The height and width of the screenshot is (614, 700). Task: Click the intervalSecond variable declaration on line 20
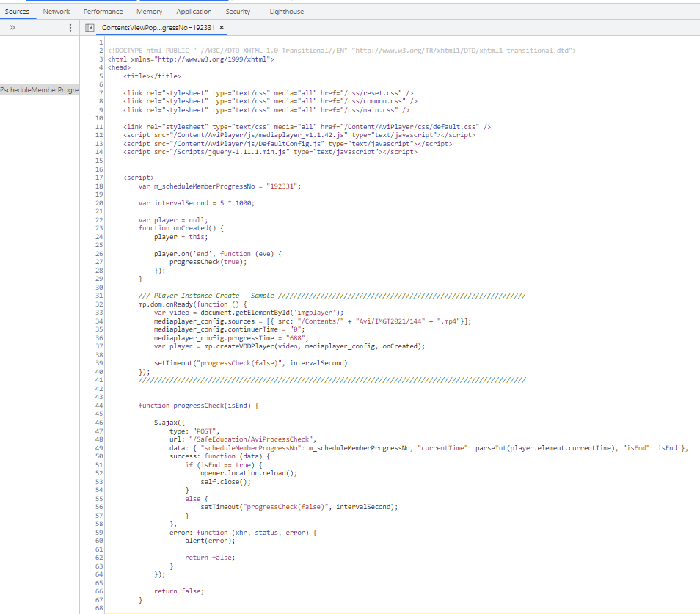[x=181, y=203]
